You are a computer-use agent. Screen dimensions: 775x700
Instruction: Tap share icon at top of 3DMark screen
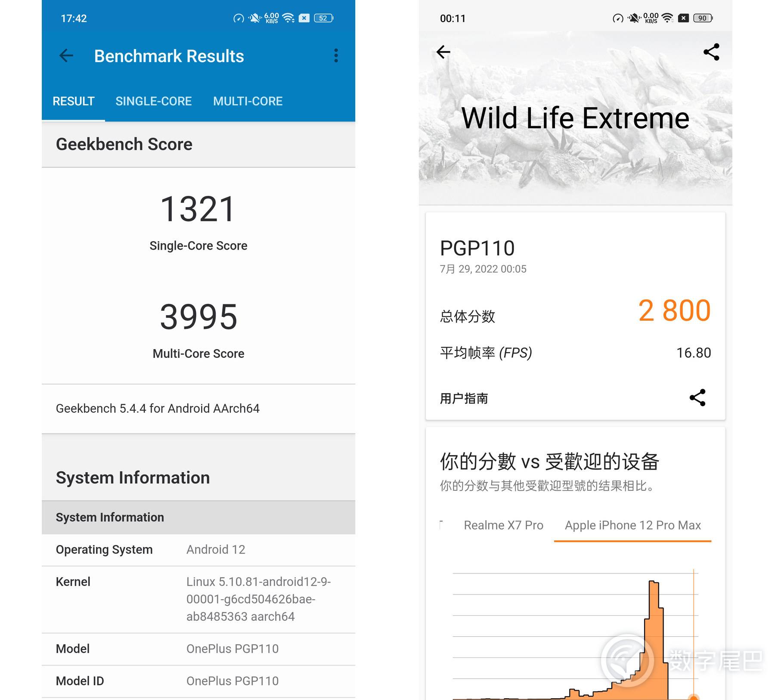(711, 52)
